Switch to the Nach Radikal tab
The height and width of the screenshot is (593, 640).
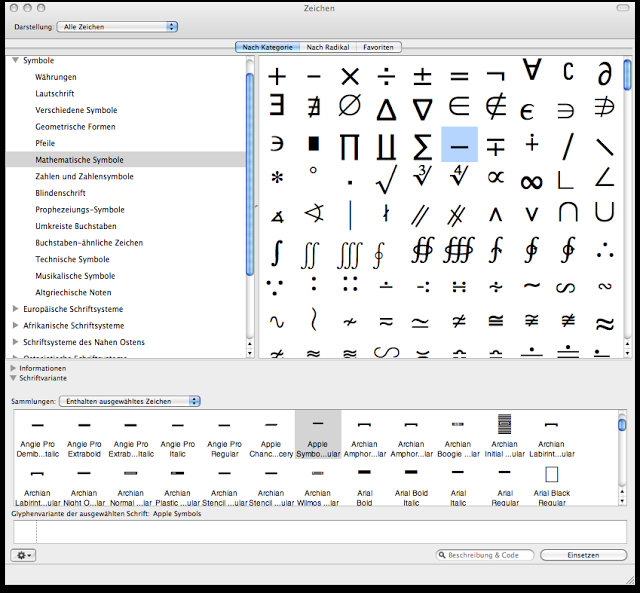(x=328, y=47)
